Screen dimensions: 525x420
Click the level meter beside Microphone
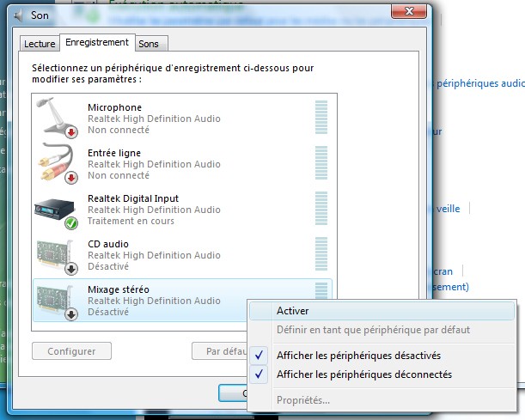pyautogui.click(x=320, y=118)
